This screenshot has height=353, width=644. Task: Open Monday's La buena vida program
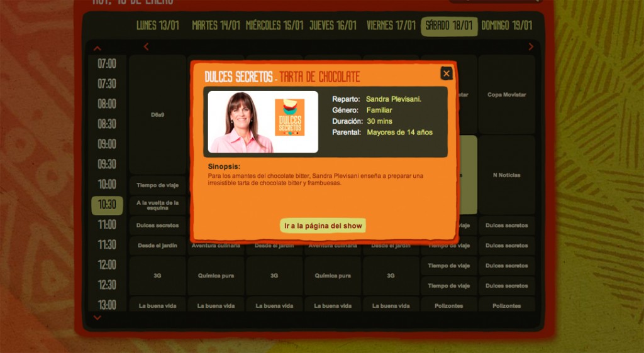point(157,305)
